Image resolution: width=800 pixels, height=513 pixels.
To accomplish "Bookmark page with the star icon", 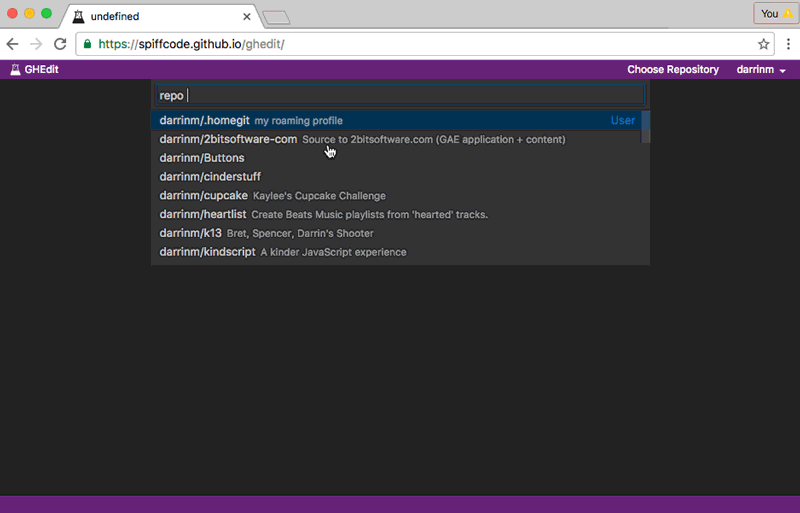I will click(x=763, y=44).
